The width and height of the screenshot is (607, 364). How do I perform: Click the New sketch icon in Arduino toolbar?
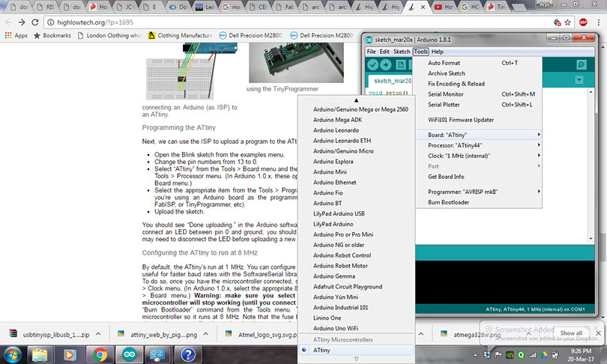click(x=401, y=64)
